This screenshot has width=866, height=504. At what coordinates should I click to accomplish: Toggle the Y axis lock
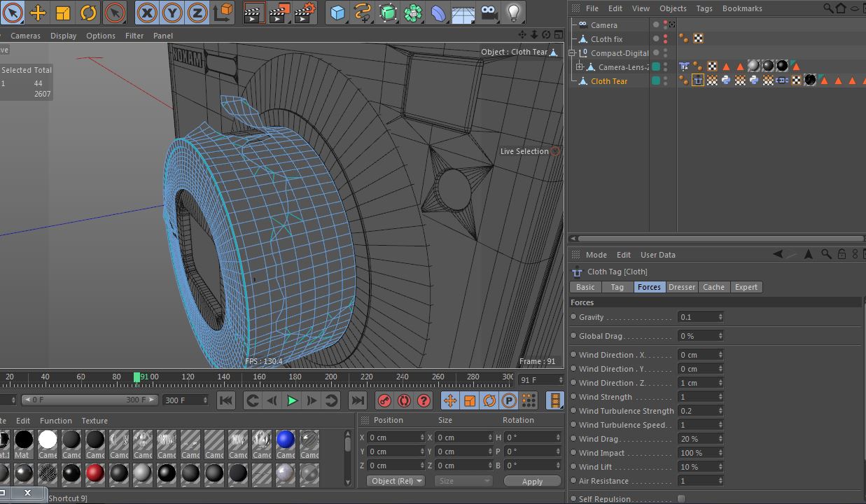[x=172, y=12]
